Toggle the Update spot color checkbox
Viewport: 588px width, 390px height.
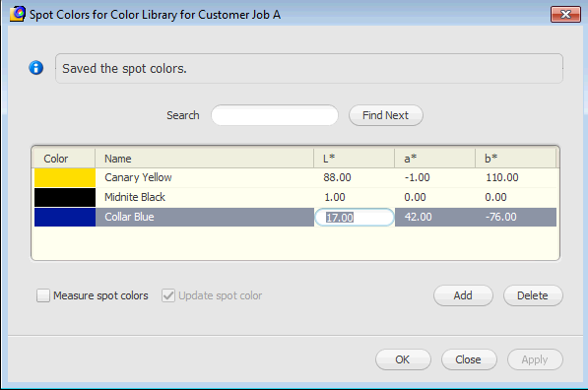tap(168, 295)
